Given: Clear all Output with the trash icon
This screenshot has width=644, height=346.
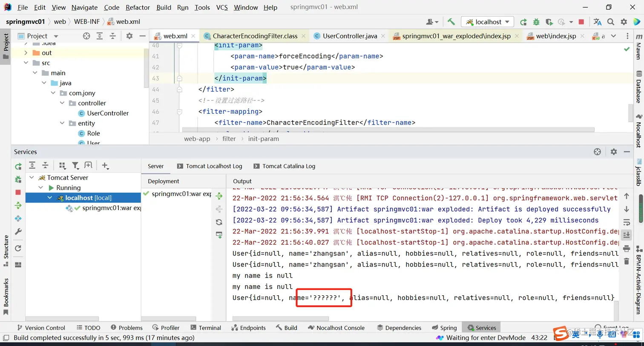Looking at the screenshot, I should pos(626,261).
